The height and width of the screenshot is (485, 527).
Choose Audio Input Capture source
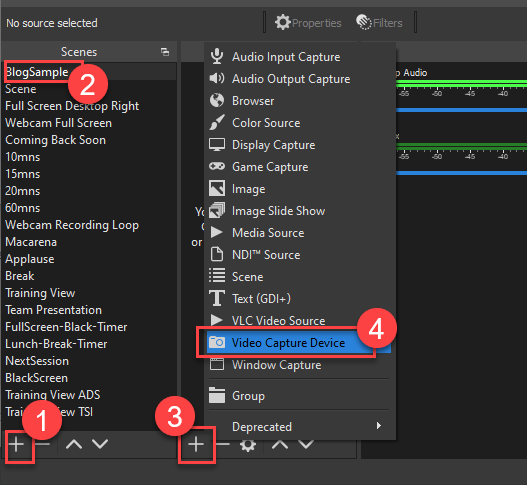299,57
